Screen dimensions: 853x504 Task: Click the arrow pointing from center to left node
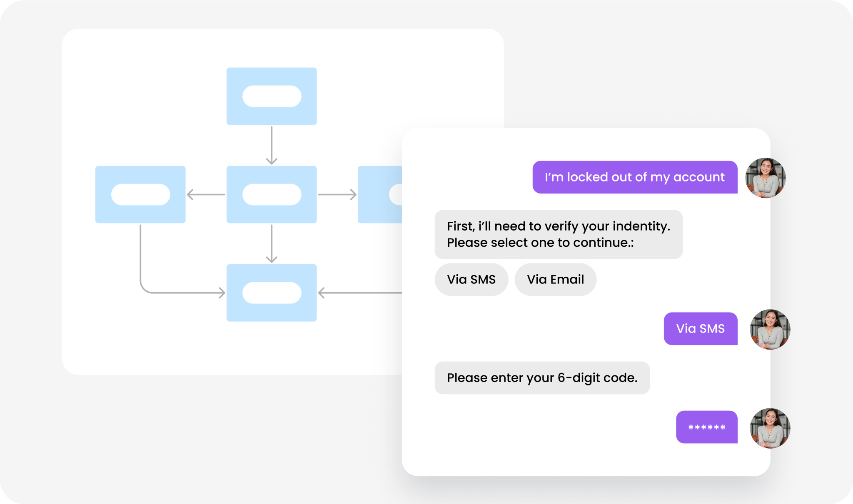[x=206, y=194]
